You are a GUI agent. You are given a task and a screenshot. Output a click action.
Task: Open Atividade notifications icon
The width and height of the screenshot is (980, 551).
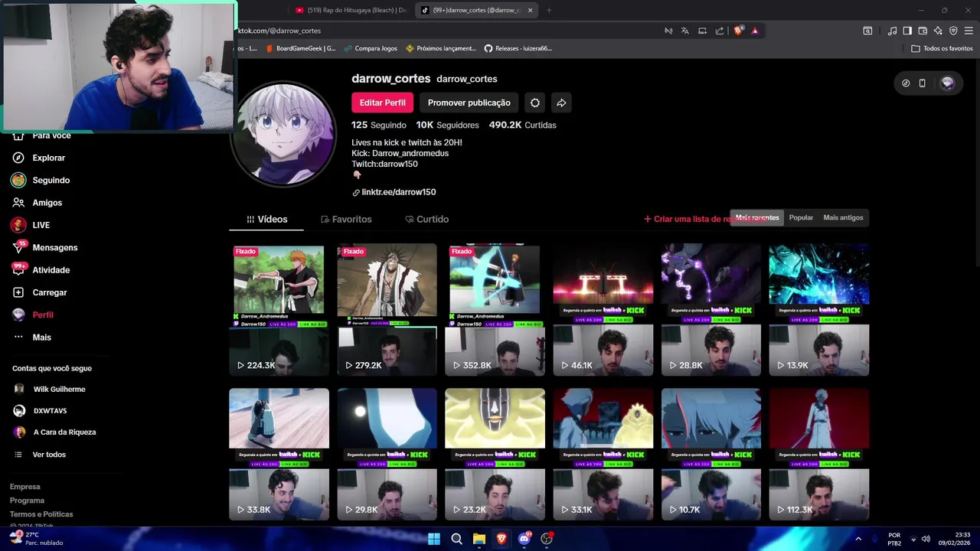pyautogui.click(x=18, y=269)
